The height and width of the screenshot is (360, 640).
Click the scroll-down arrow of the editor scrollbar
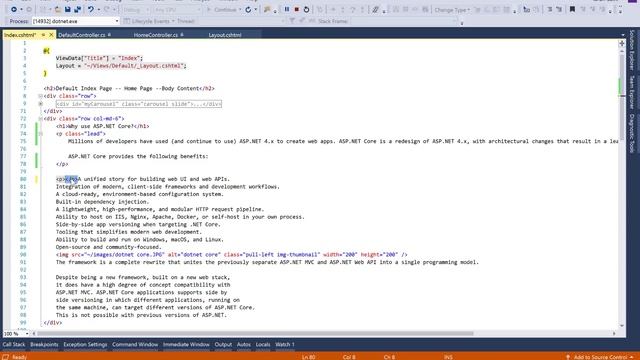pos(622,326)
